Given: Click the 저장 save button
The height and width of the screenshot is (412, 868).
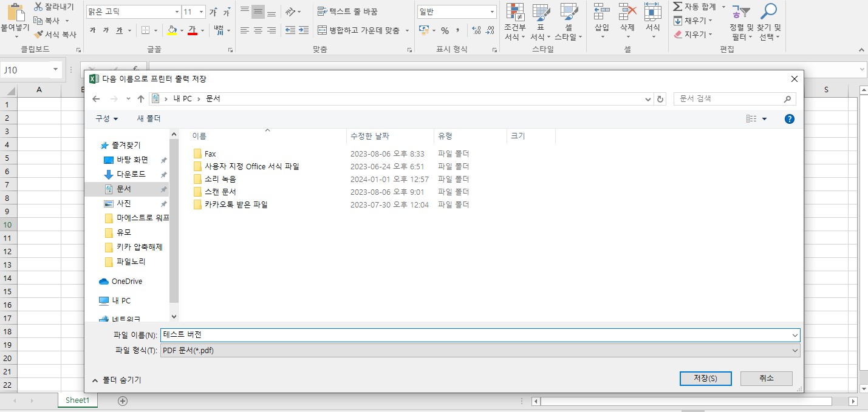Looking at the screenshot, I should click(x=705, y=378).
